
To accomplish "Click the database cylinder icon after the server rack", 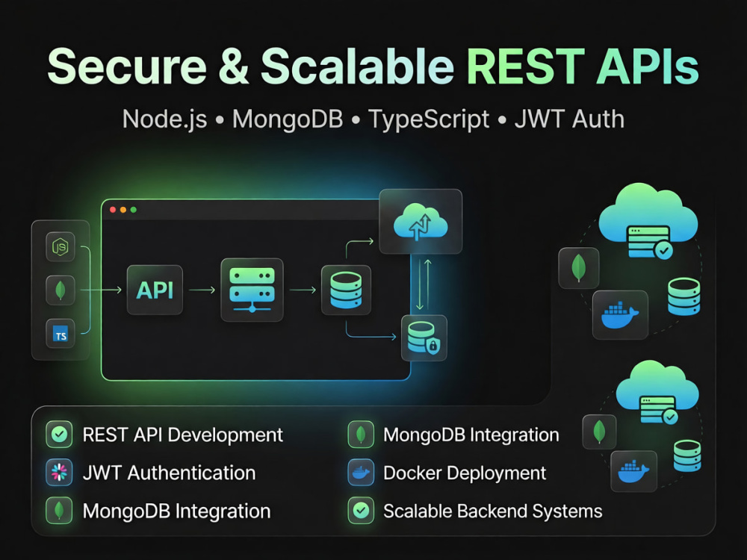I will point(346,290).
